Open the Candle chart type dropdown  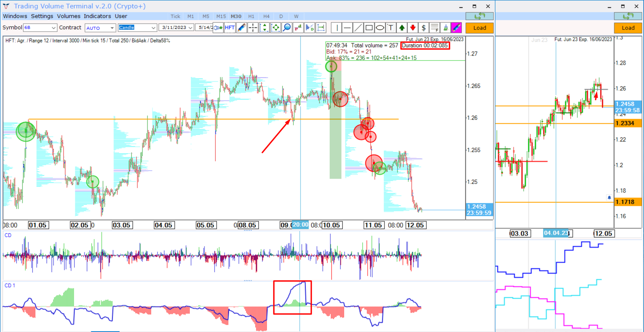[x=137, y=28]
